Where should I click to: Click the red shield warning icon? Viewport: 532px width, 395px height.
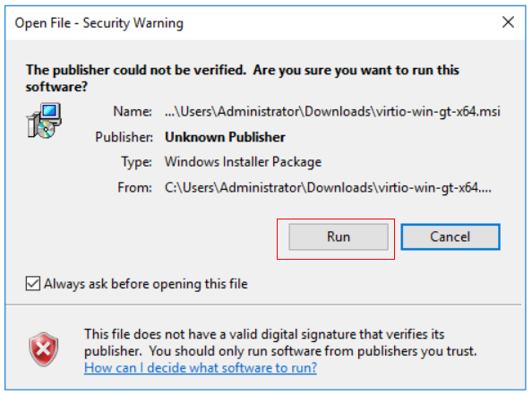[43, 349]
